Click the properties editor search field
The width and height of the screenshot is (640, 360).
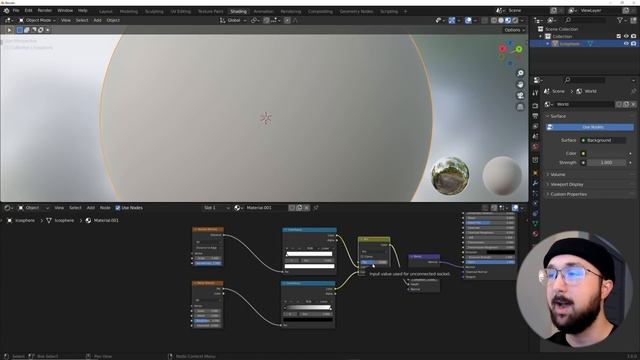(x=585, y=80)
